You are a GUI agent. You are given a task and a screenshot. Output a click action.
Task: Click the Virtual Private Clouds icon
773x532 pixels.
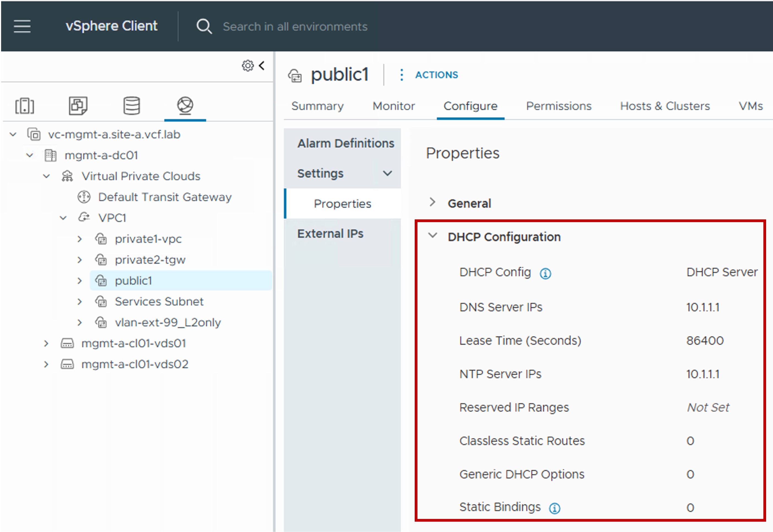(67, 176)
